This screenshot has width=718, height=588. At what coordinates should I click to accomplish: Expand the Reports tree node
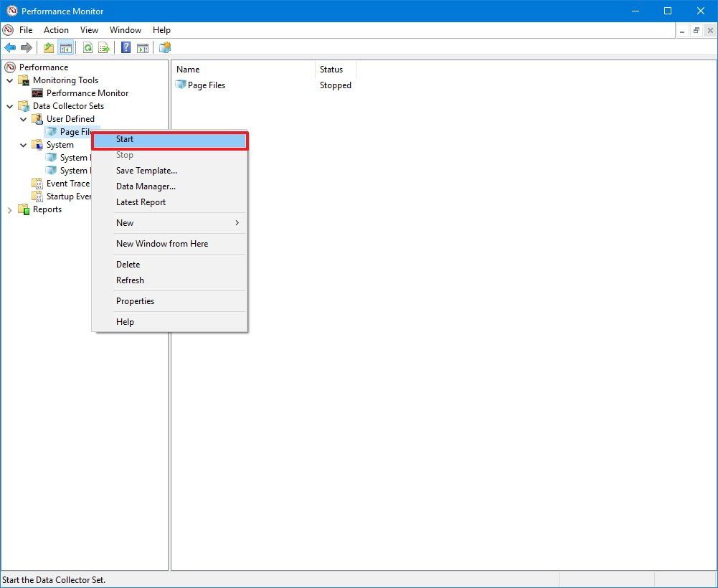click(9, 209)
